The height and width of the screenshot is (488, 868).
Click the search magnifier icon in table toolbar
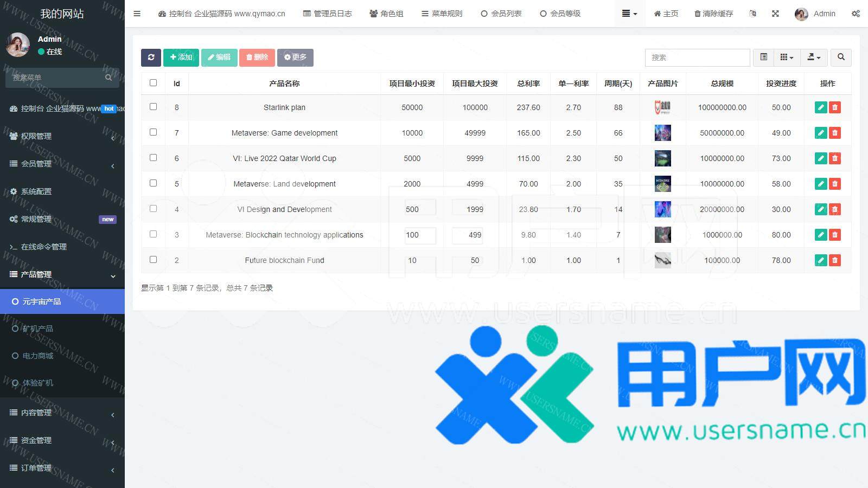(841, 57)
